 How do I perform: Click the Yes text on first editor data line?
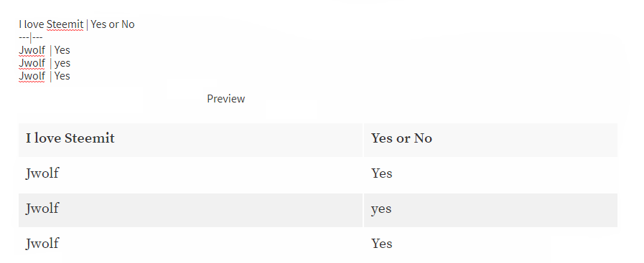pos(62,50)
